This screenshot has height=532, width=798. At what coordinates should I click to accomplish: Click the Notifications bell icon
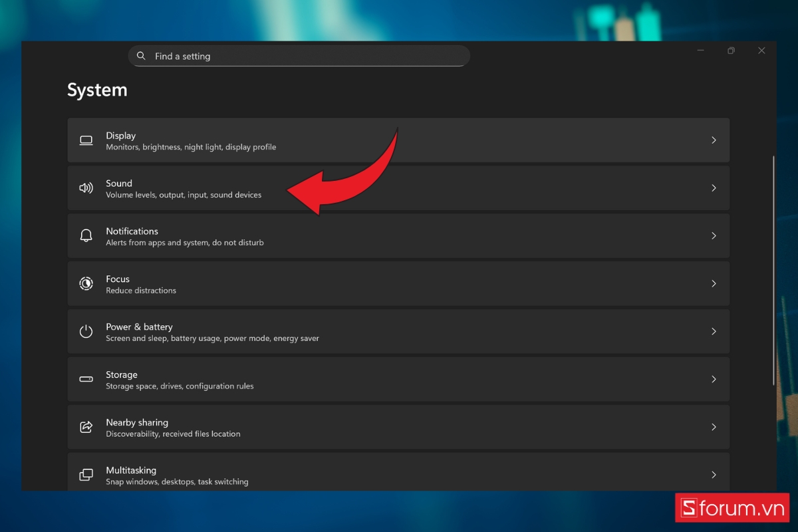(x=86, y=236)
